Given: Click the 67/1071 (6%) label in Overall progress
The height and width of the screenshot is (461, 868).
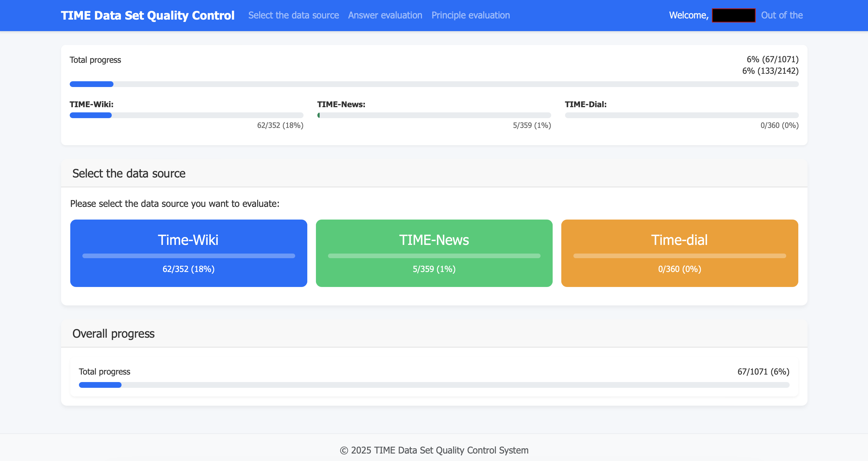Looking at the screenshot, I should (x=763, y=372).
